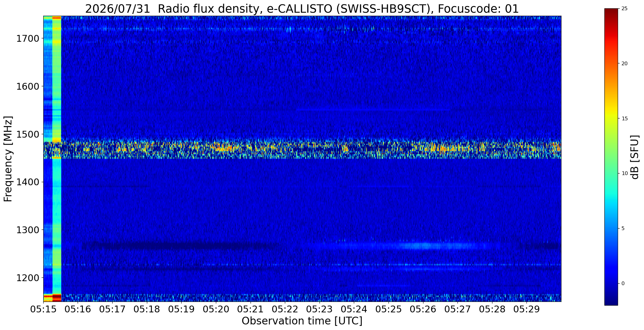
Task: Click the 05:24 time axis tick label
Action: 354,309
